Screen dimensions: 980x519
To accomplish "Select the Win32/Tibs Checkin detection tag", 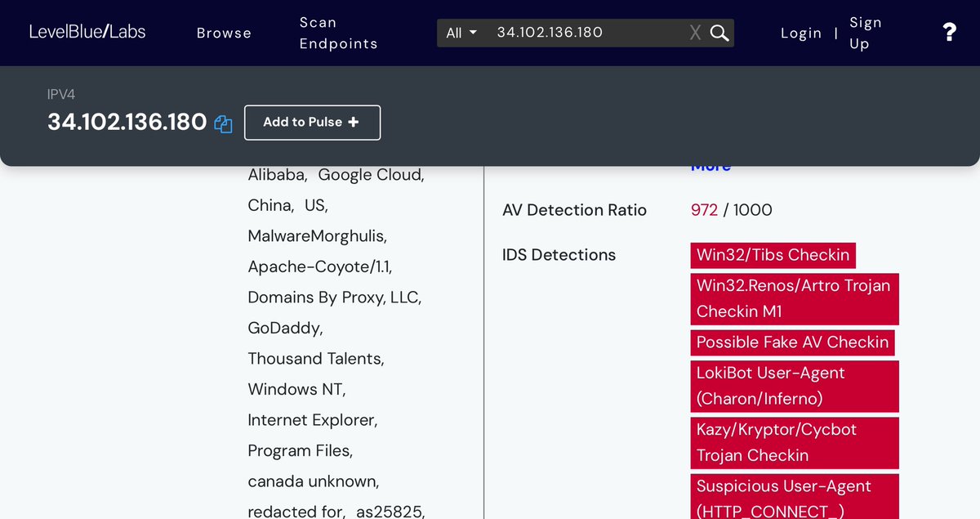I will (773, 255).
